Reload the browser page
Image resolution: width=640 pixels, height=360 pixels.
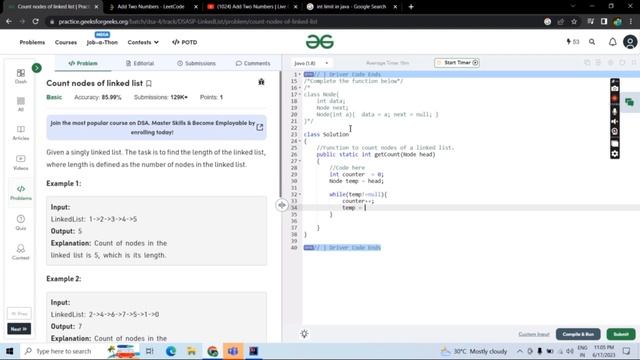coord(36,22)
